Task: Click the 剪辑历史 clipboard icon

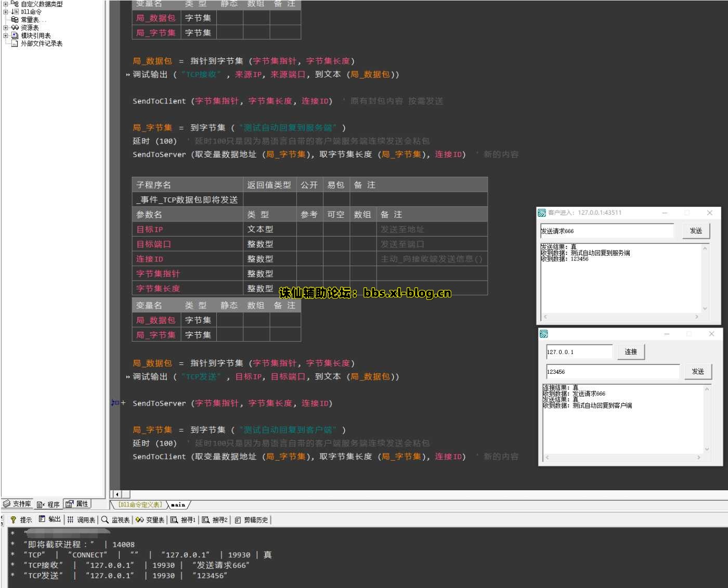Action: tap(238, 519)
